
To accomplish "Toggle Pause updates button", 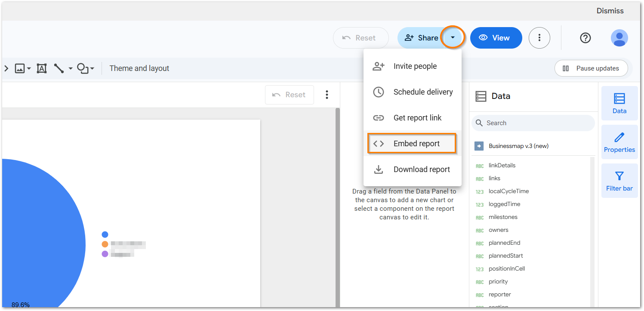I will point(591,68).
